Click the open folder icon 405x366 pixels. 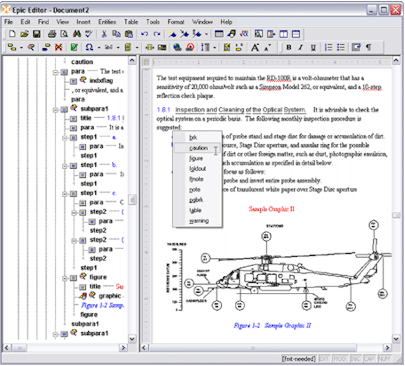click(x=24, y=34)
